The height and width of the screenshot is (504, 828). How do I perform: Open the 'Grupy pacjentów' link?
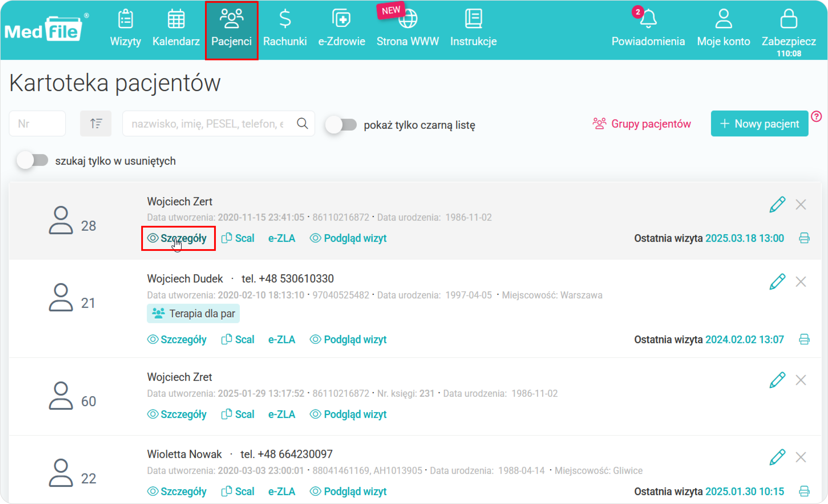pos(642,123)
